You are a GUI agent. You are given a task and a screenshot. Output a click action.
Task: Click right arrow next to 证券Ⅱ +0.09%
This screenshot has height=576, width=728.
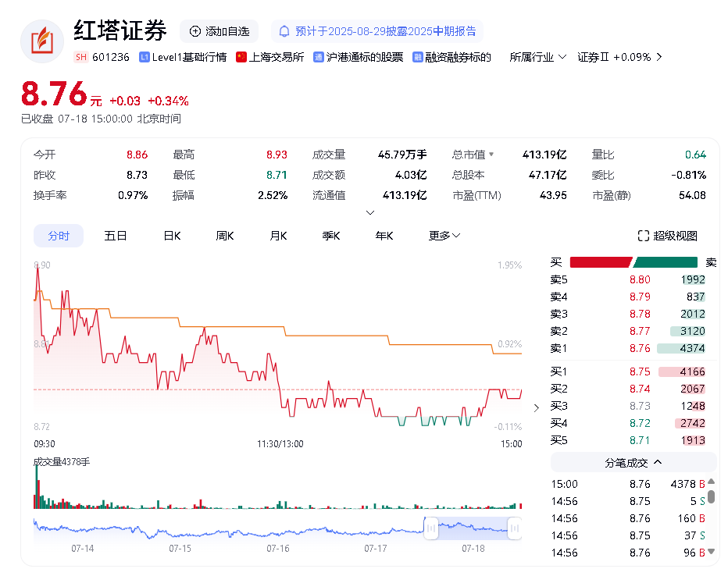pyautogui.click(x=659, y=57)
